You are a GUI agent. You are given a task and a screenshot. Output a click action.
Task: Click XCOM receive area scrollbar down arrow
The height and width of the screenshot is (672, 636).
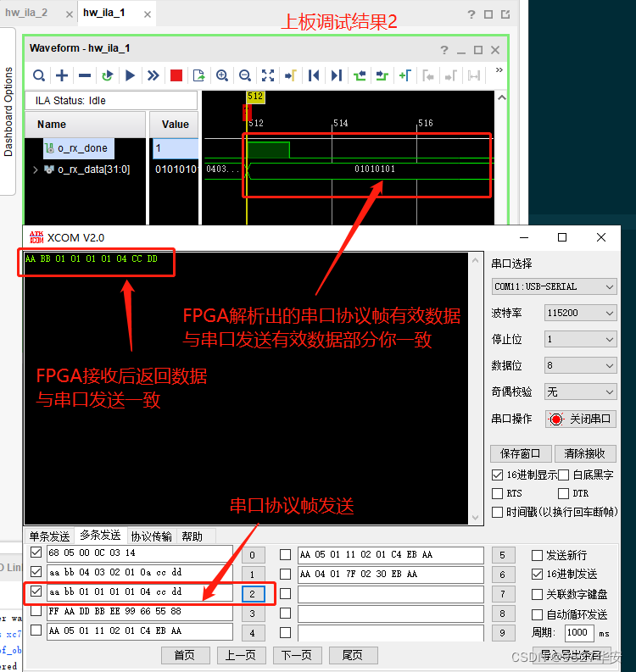(475, 517)
